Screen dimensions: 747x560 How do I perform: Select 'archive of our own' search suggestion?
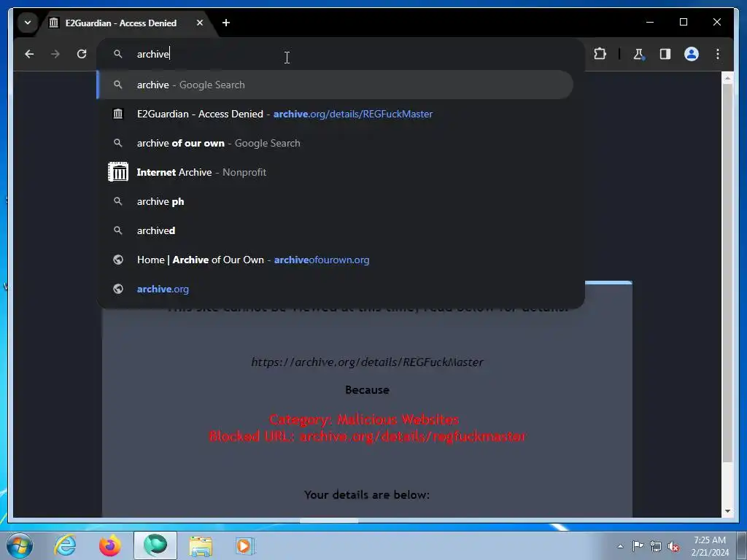tap(334, 143)
